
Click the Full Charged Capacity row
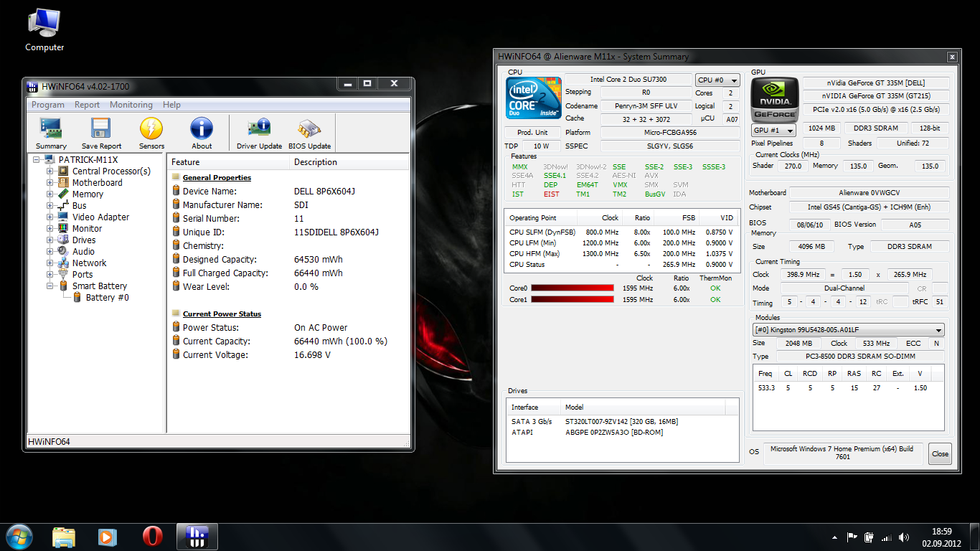click(x=288, y=273)
